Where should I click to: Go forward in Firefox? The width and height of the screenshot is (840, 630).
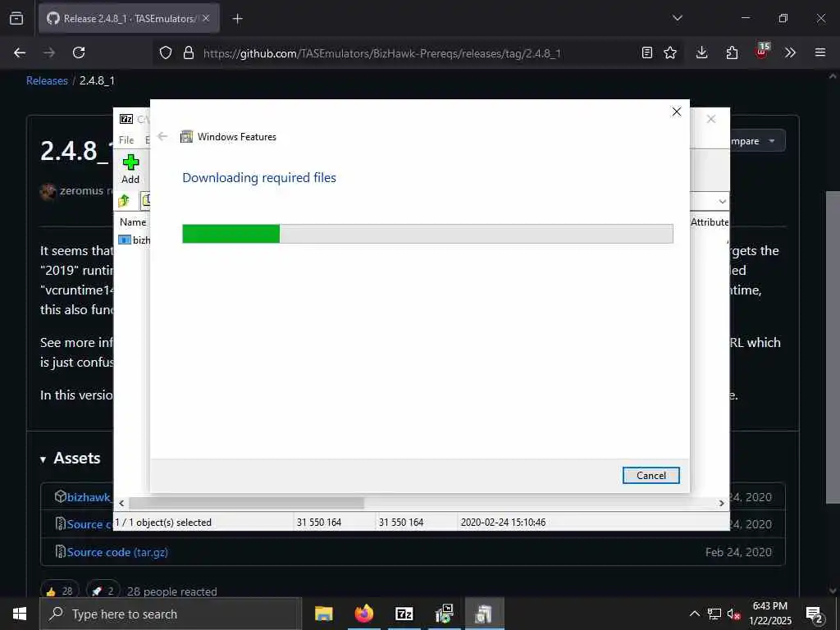49,52
